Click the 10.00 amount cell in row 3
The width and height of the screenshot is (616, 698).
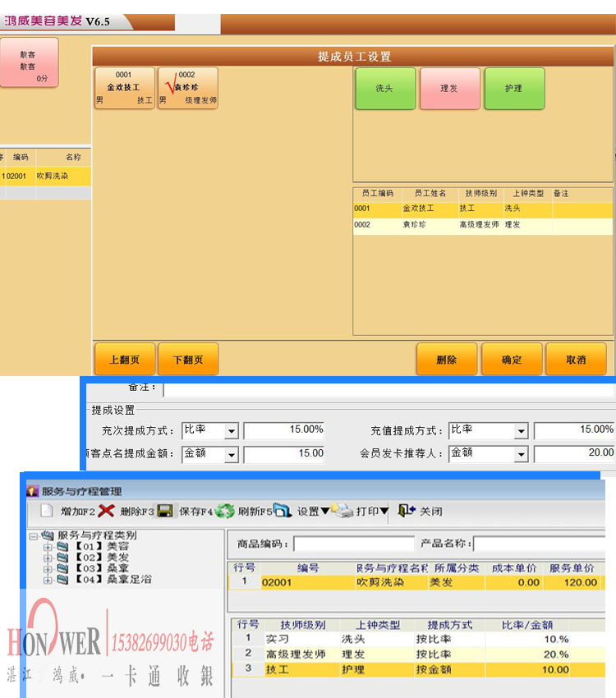[528, 669]
